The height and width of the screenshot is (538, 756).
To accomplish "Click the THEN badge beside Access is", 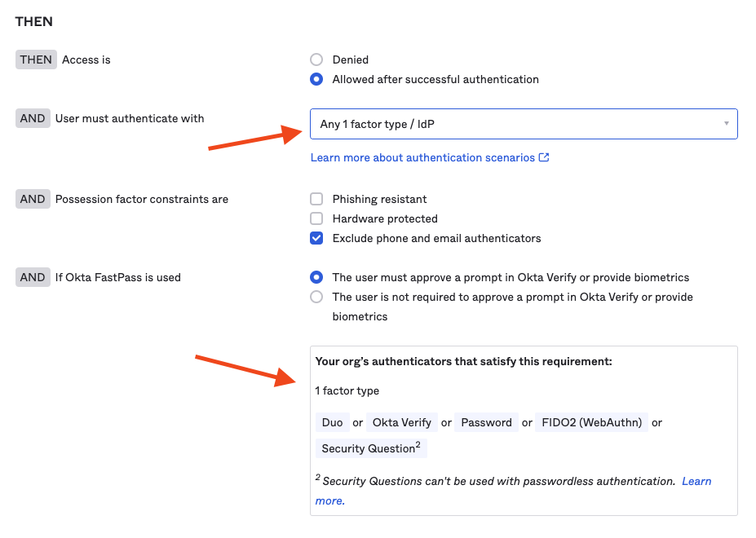I will point(36,60).
